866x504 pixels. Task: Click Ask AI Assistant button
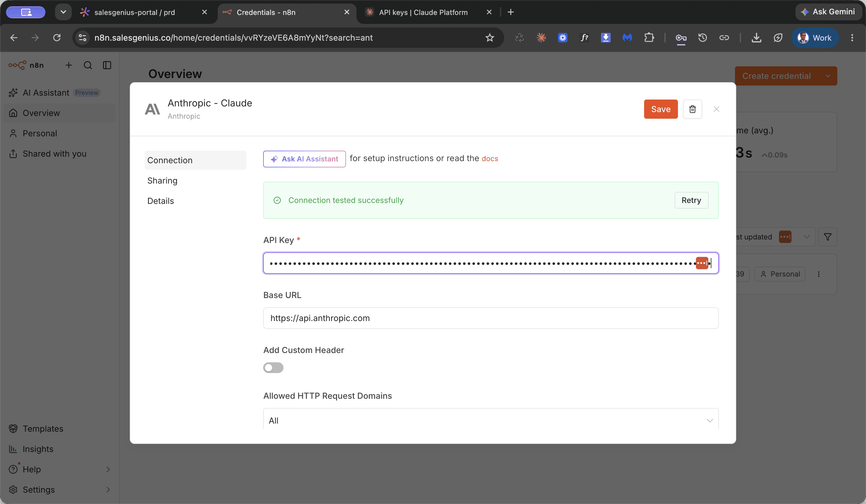click(x=304, y=159)
